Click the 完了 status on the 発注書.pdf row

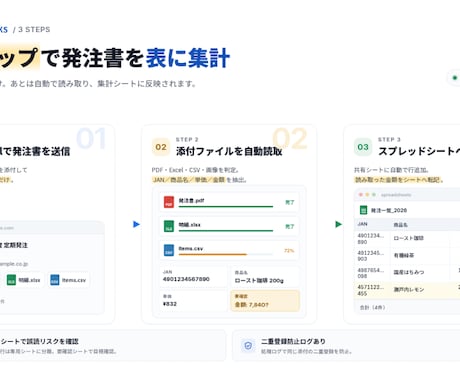point(290,202)
